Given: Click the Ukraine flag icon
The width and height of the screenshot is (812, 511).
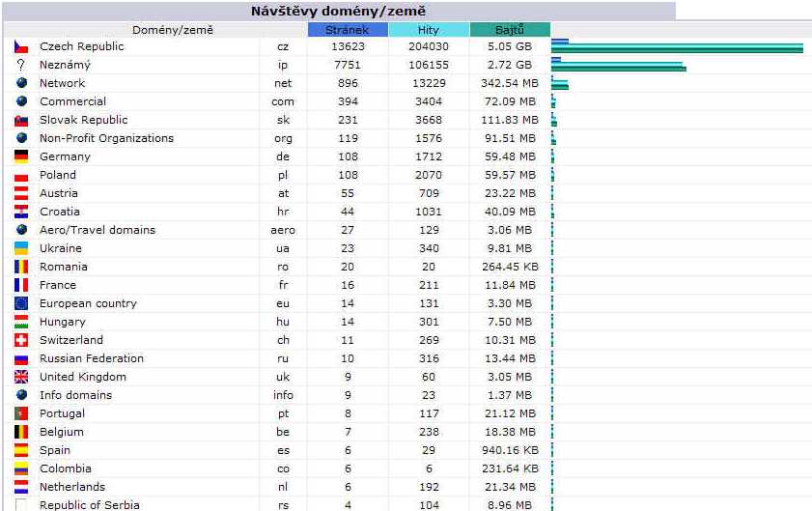Looking at the screenshot, I should click(x=21, y=248).
